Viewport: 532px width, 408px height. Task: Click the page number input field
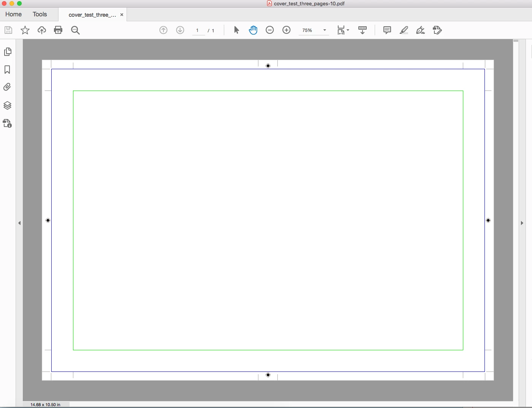point(198,30)
